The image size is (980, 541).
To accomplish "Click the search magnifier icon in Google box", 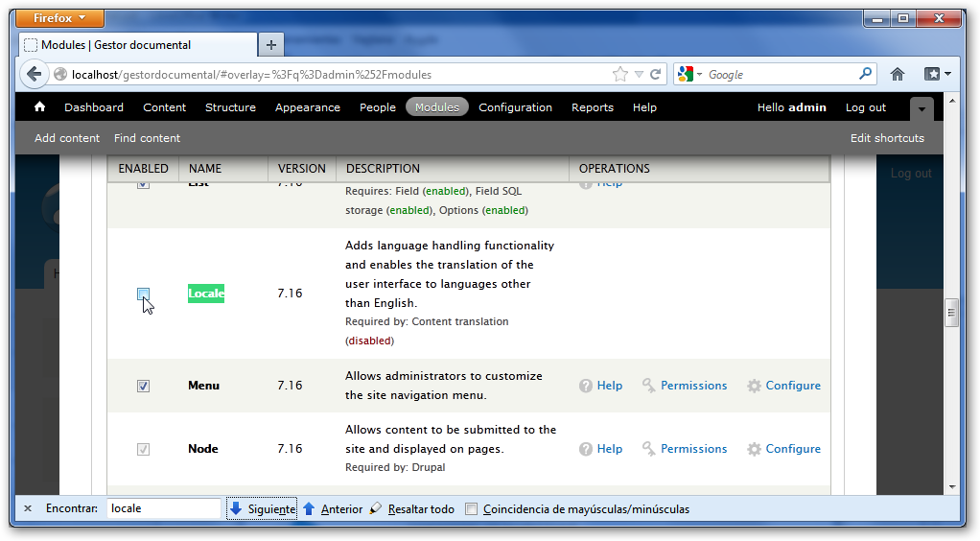I will point(865,74).
